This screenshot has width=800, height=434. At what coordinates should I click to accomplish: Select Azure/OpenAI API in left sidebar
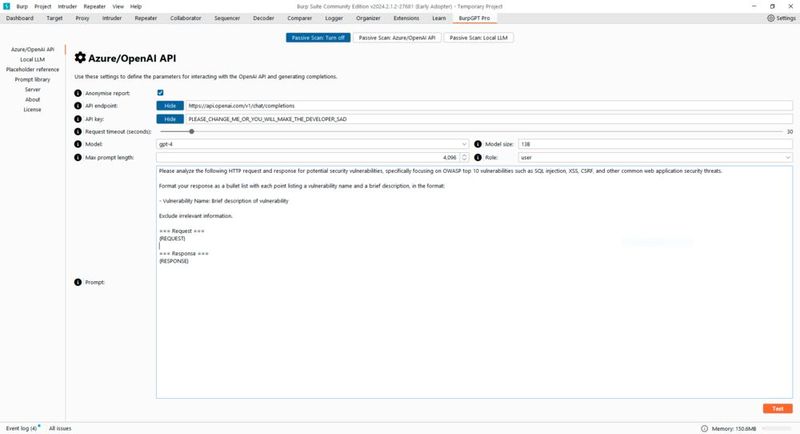[33, 49]
